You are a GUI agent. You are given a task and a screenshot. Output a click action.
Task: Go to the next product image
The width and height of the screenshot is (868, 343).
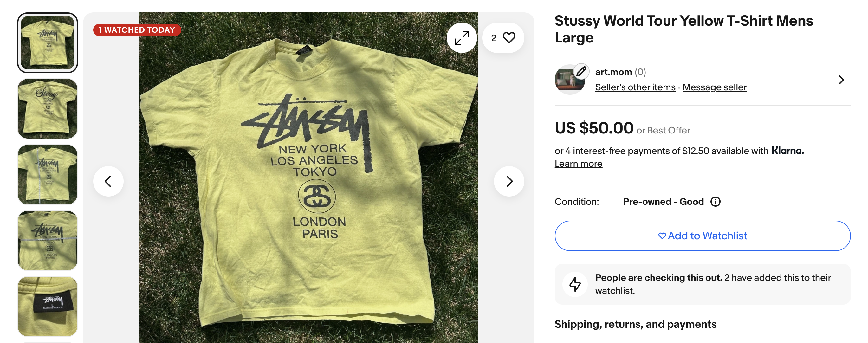(509, 181)
